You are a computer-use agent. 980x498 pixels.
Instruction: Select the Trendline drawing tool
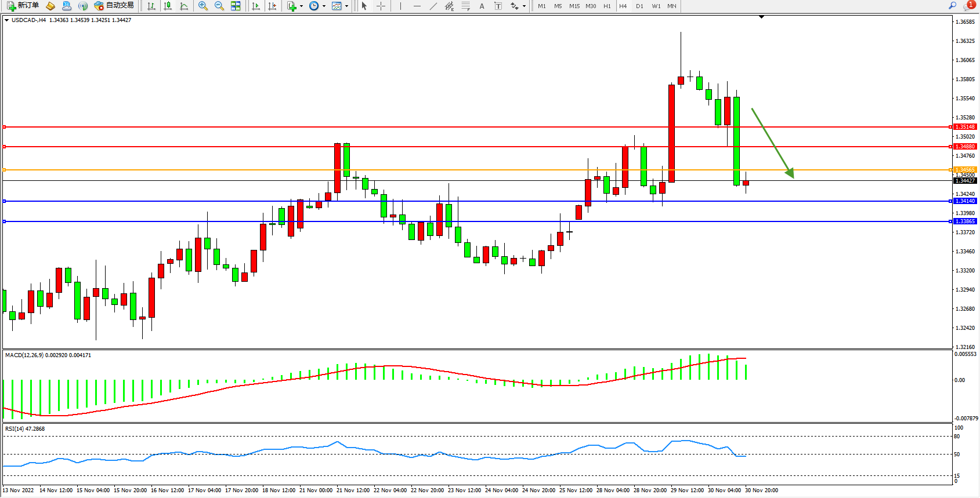coord(433,6)
